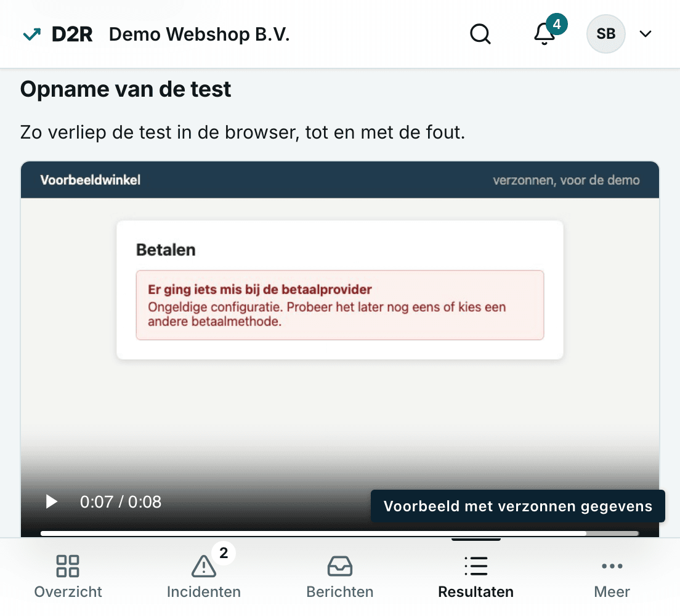The image size is (680, 616).
Task: Click the 'Voorbeeldwinkel' title in video
Action: point(90,180)
